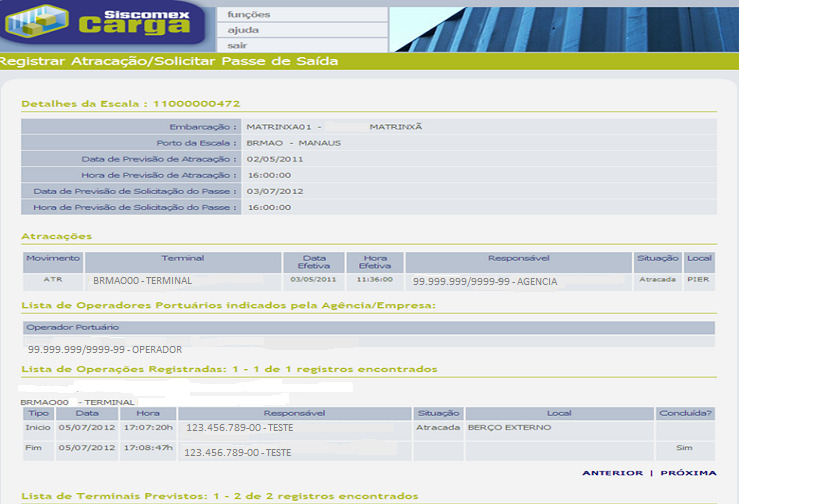Click sair to log out

(x=237, y=45)
